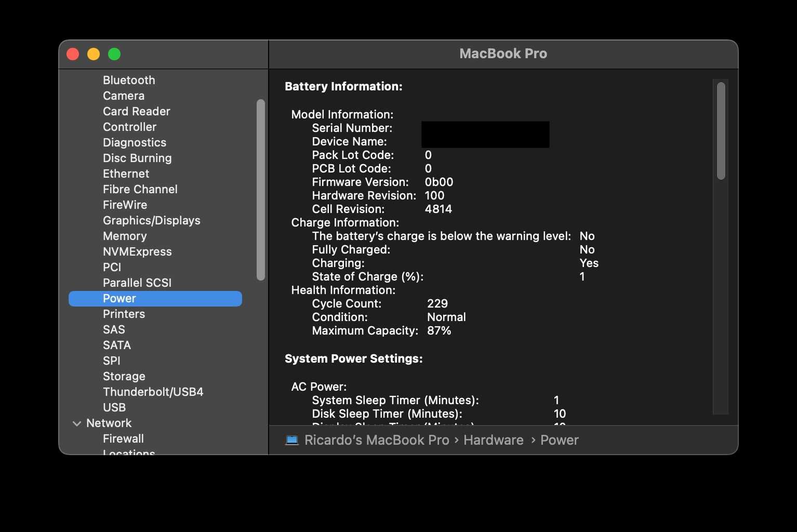
Task: Click the Firmware Version value 0b00
Action: click(x=439, y=182)
